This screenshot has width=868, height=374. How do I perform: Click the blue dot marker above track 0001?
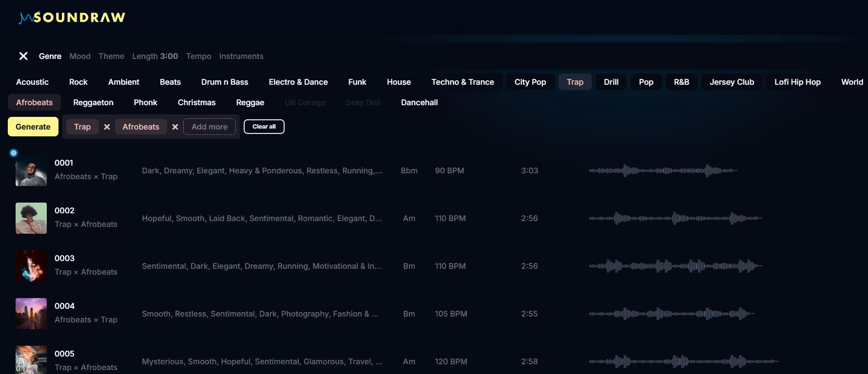[14, 153]
